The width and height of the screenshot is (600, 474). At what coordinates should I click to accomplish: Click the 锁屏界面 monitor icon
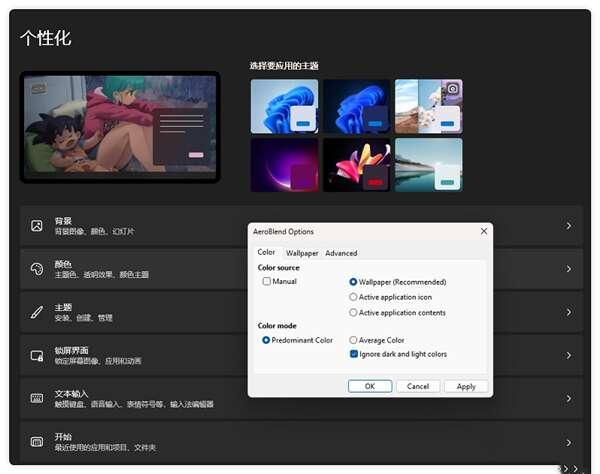click(37, 355)
